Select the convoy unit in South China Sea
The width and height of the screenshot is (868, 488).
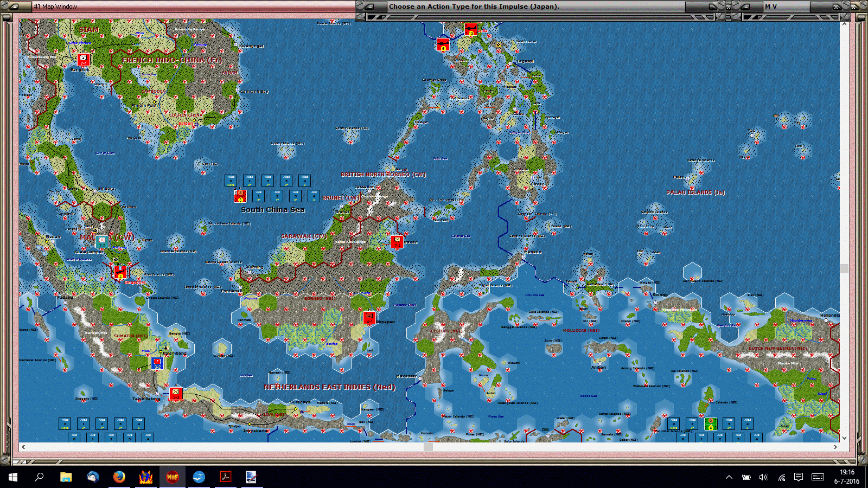(240, 196)
